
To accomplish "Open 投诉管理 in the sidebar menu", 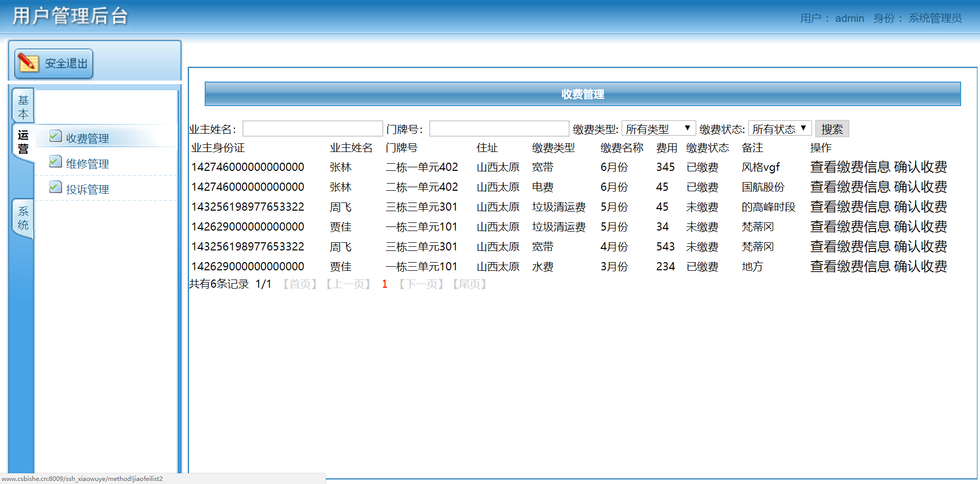I will pos(87,189).
